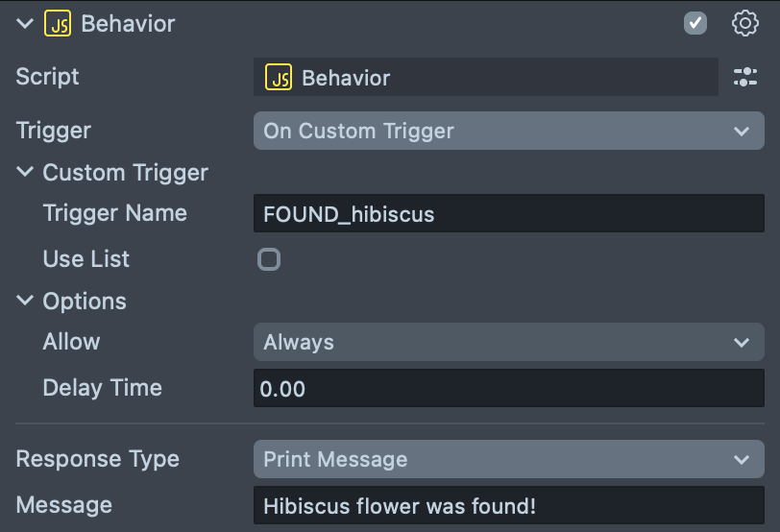The width and height of the screenshot is (780, 532).
Task: Click the Delay Time value field
Action: point(508,388)
